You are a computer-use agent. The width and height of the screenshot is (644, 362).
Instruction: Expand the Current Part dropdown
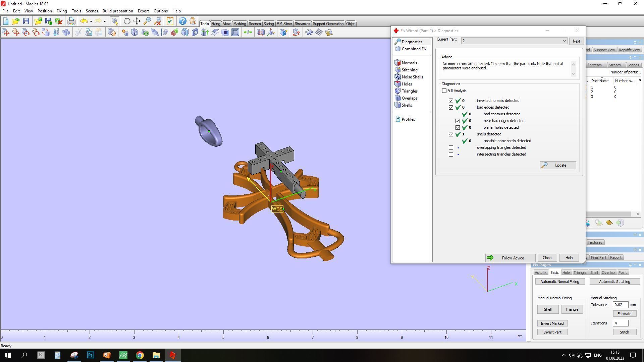coord(564,41)
